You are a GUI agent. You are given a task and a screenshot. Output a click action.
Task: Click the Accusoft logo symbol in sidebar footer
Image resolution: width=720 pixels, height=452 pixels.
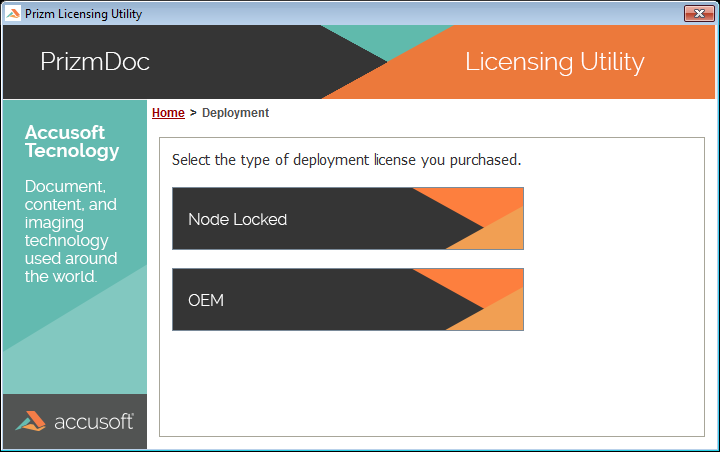pos(31,422)
